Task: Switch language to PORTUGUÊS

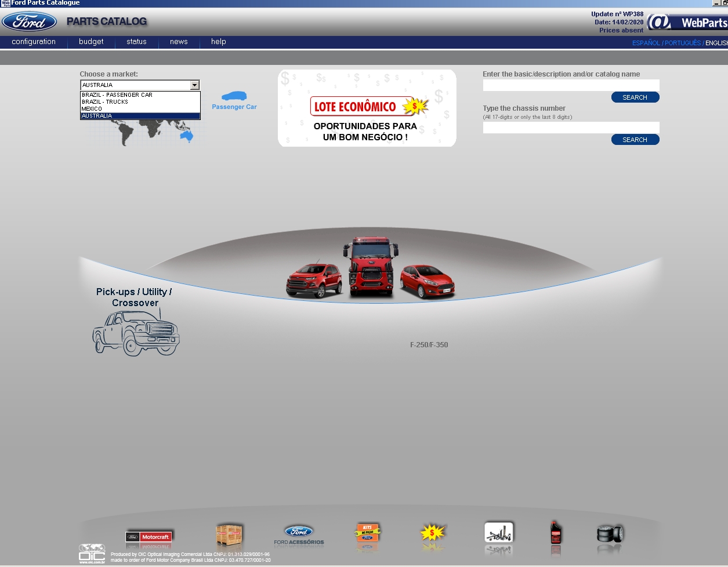Action: click(x=683, y=42)
